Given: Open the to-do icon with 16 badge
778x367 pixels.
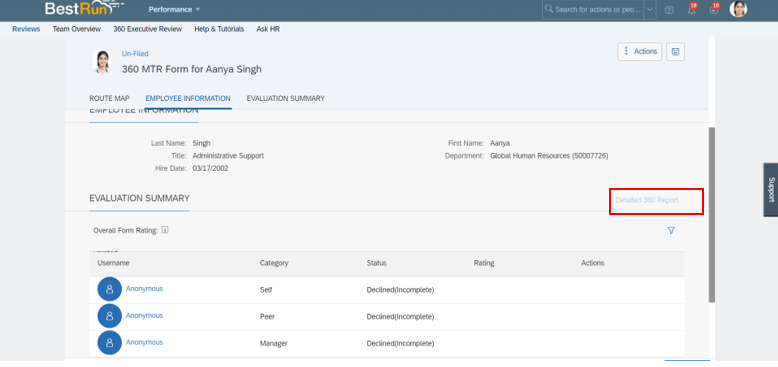Looking at the screenshot, I should click(714, 9).
